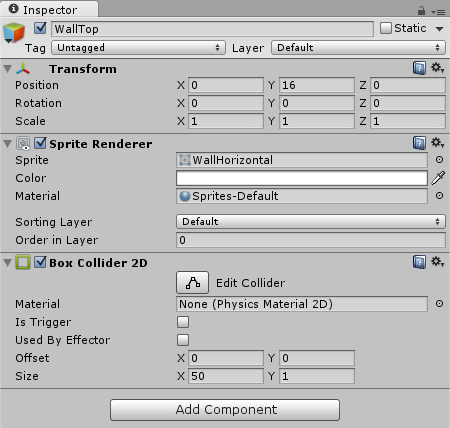Viewport: 450px width, 428px height.
Task: Click the Scale Y field
Action: pyautogui.click(x=317, y=121)
